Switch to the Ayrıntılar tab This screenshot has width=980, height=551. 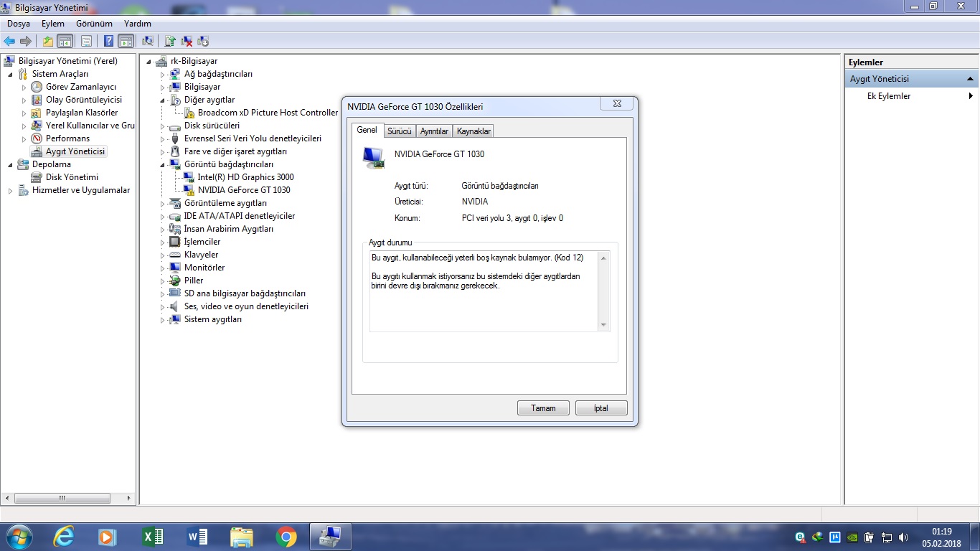[x=434, y=131]
